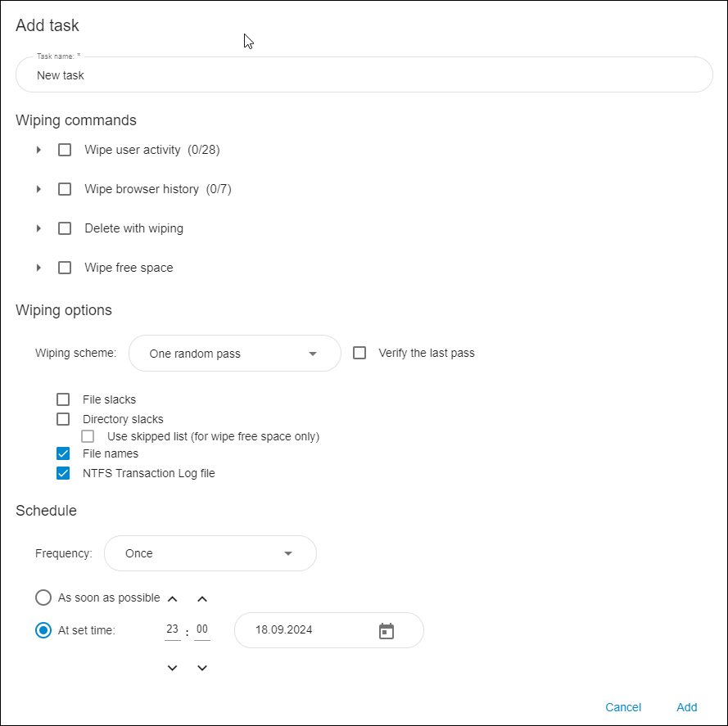
Task: Open the Frequency dropdown
Action: coord(210,553)
